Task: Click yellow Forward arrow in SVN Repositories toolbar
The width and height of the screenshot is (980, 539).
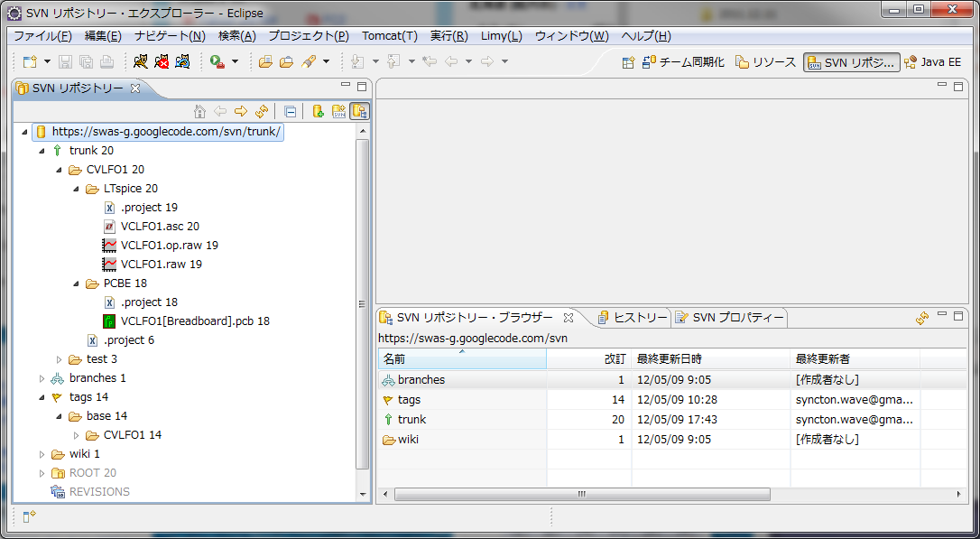Action: click(241, 111)
